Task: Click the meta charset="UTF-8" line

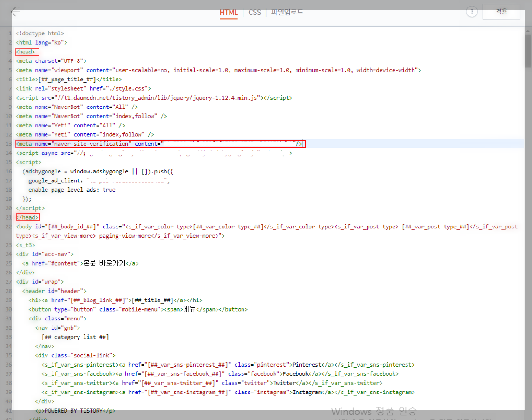Action: pyautogui.click(x=51, y=61)
